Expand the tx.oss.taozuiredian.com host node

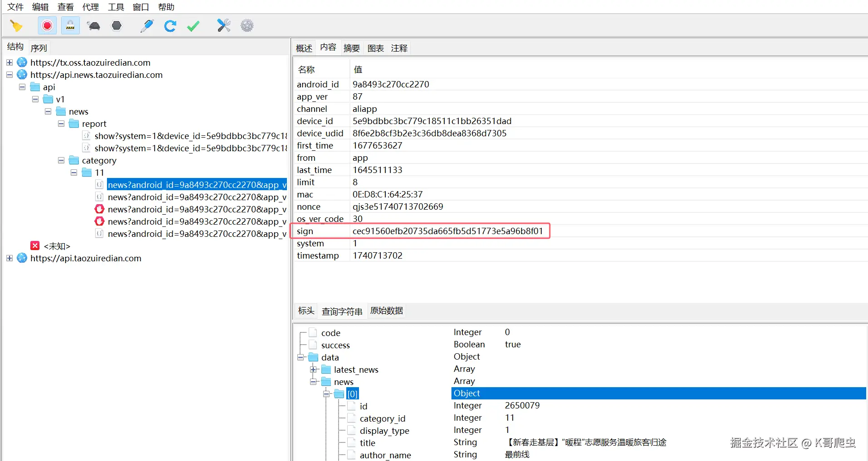point(10,62)
